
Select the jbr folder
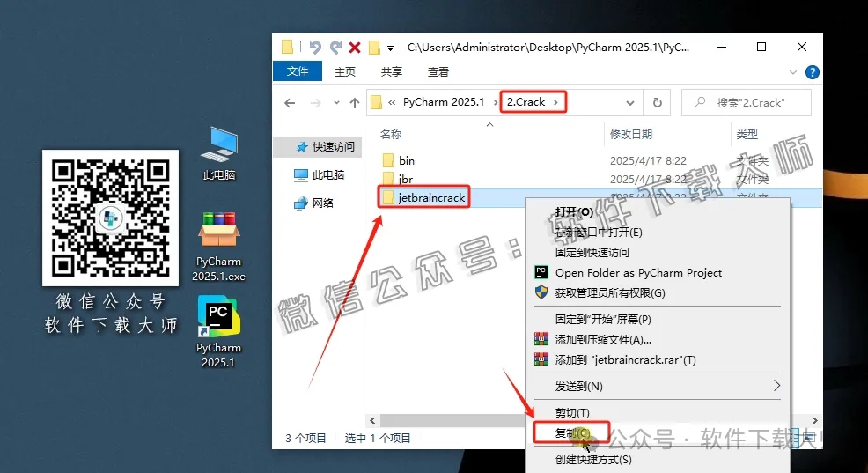pyautogui.click(x=398, y=179)
